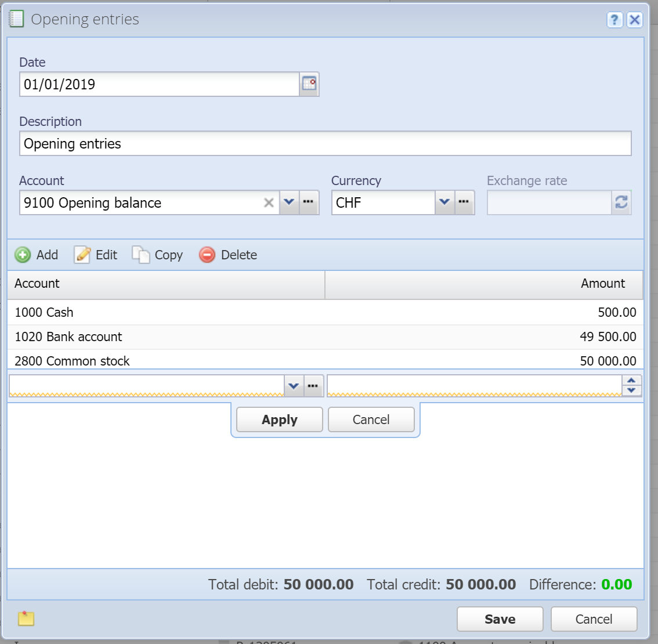658x644 pixels.
Task: Open the Currency ellipsis browse button
Action: [x=464, y=202]
